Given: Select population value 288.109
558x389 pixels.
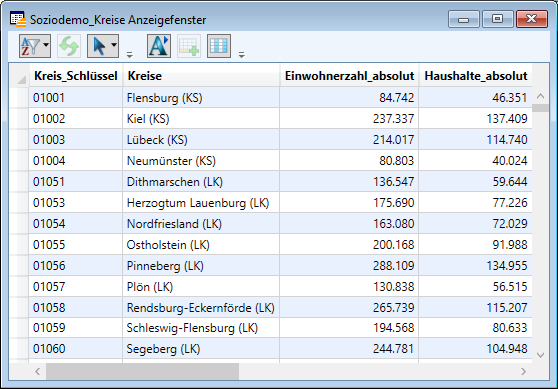Looking at the screenshot, I should pos(349,266).
